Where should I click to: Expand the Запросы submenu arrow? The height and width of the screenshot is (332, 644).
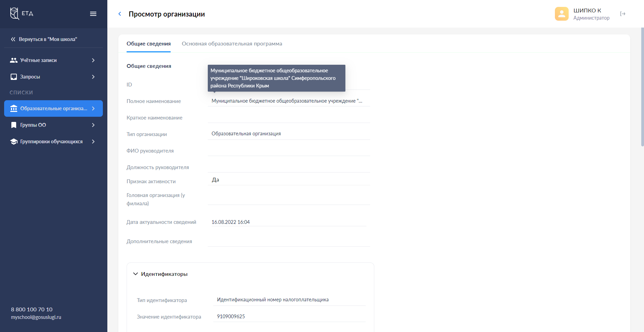coord(93,77)
